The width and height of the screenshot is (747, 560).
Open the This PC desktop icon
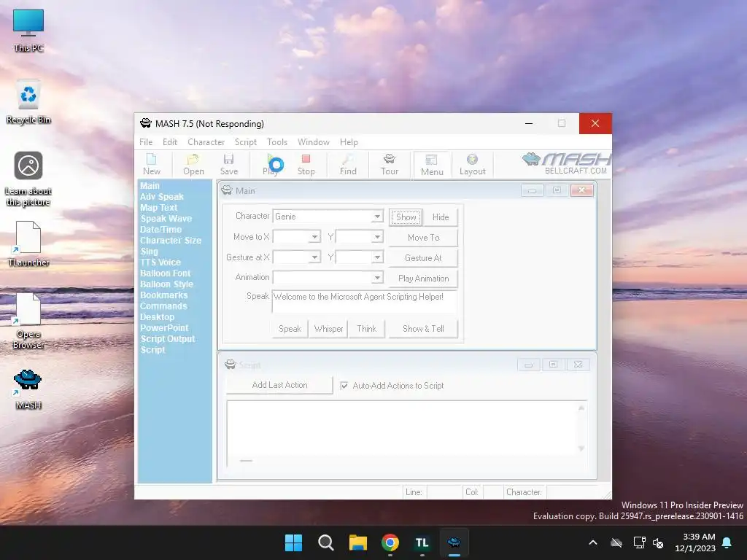click(28, 31)
